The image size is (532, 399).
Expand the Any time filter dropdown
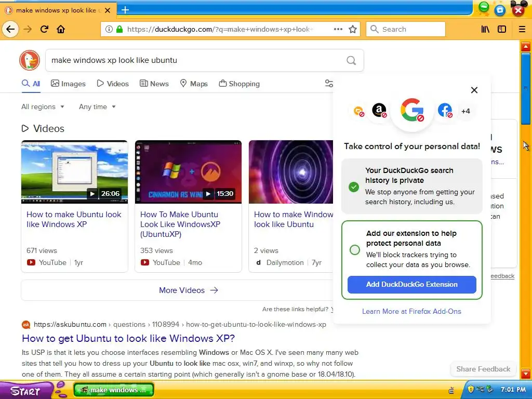tap(97, 107)
